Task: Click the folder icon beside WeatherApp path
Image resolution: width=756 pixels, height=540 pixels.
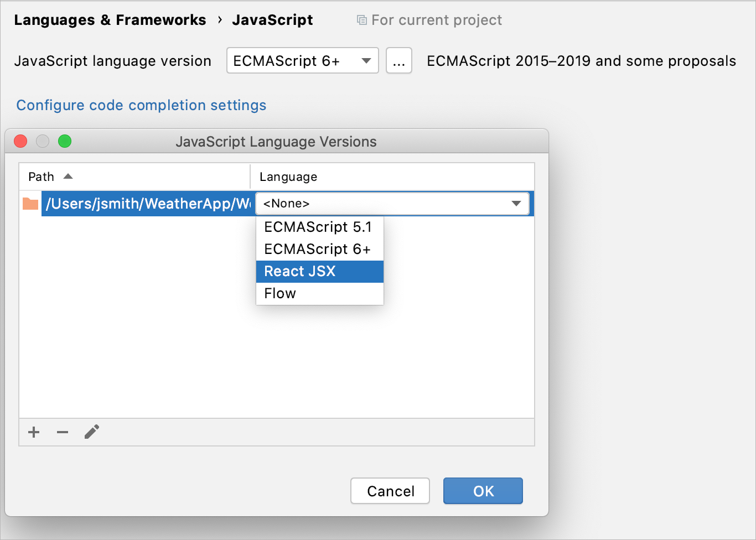Action: [x=30, y=204]
